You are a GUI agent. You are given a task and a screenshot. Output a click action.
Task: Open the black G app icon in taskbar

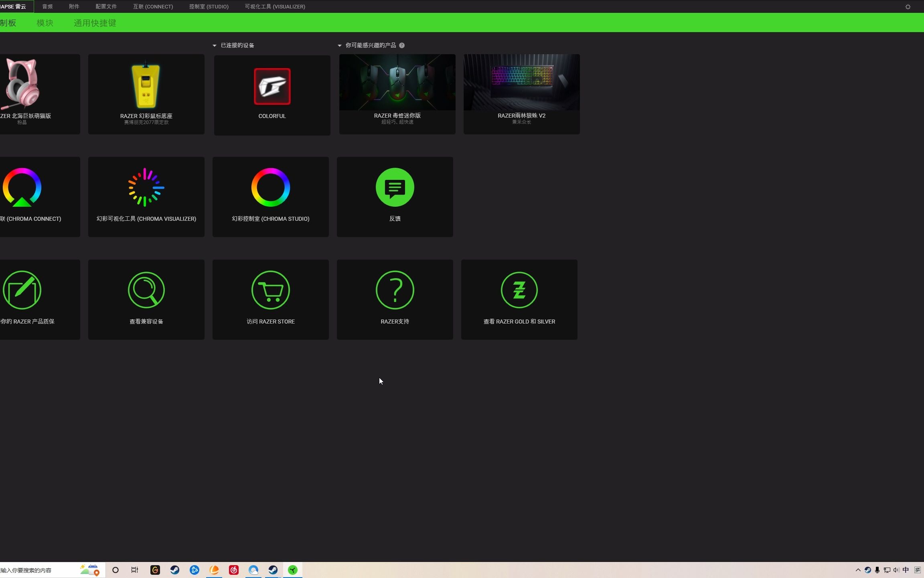coord(155,570)
